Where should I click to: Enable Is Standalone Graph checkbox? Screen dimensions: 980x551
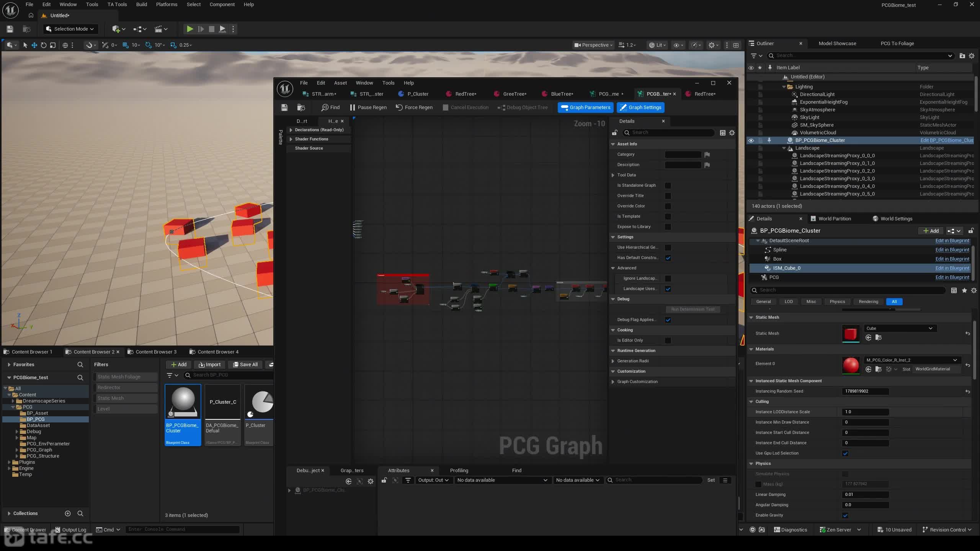(668, 186)
